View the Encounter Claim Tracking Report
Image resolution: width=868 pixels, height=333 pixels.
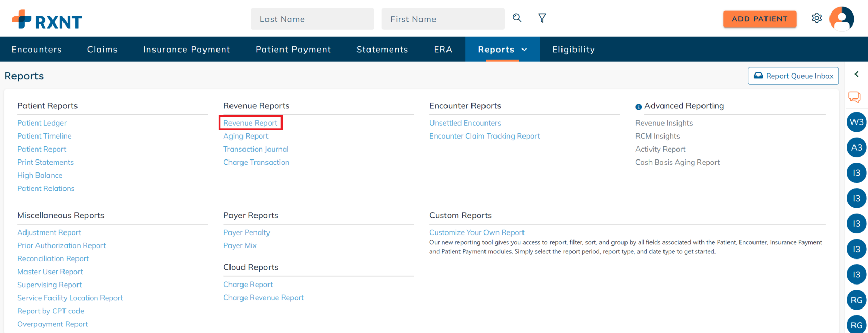(x=484, y=136)
